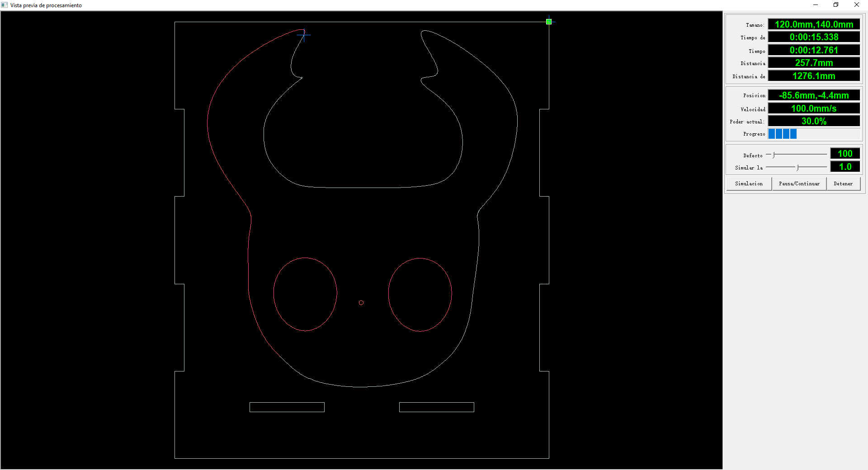The width and height of the screenshot is (868, 470).
Task: Click the Tamano label
Action: click(x=755, y=25)
